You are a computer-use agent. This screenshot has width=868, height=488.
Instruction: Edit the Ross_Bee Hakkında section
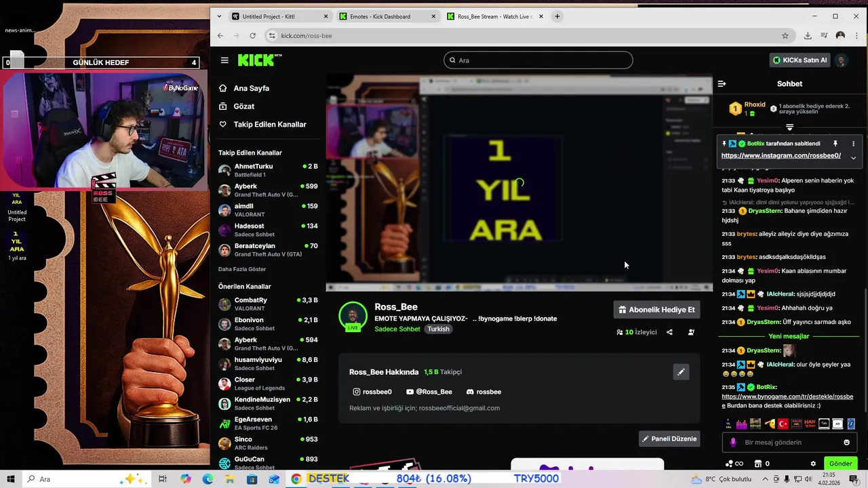[681, 371]
